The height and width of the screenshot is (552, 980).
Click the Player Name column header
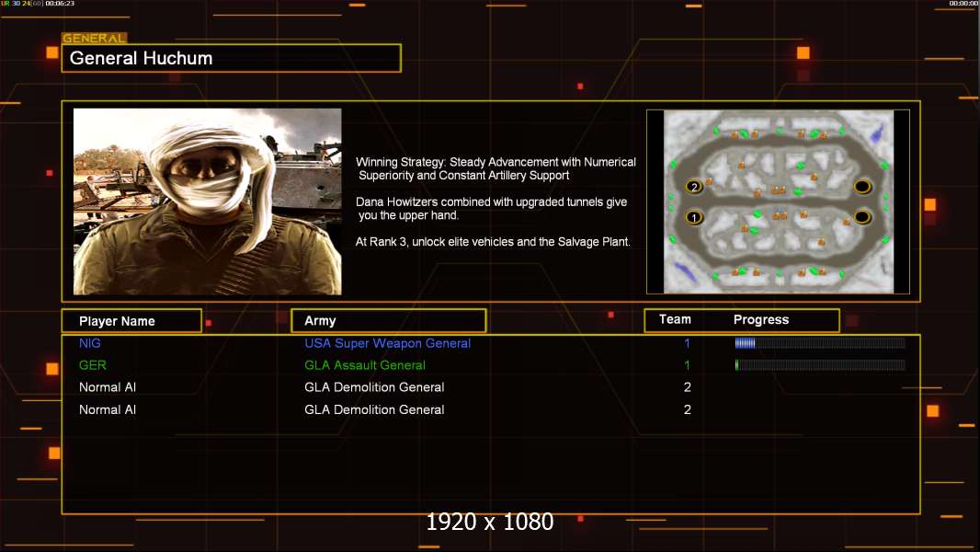point(131,321)
